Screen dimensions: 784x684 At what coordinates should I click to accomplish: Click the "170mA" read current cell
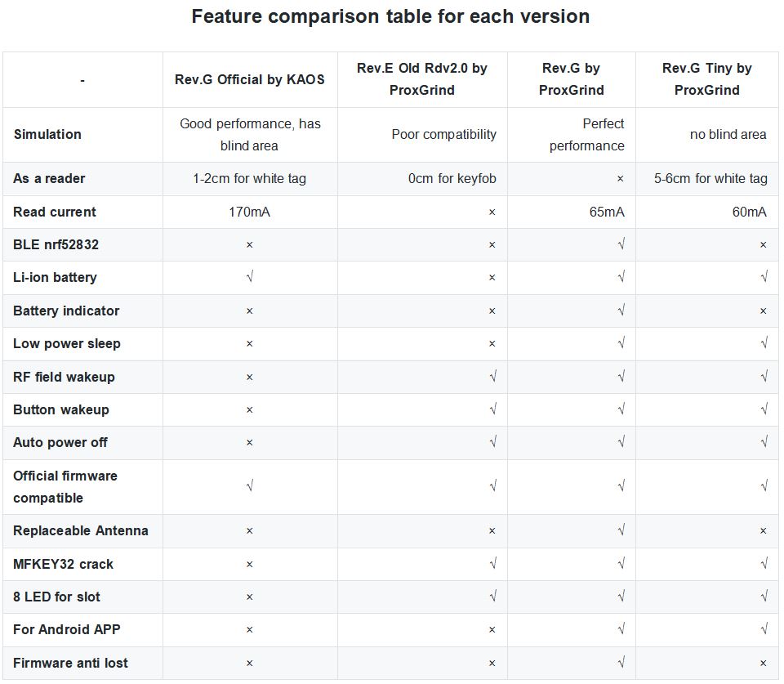click(249, 212)
